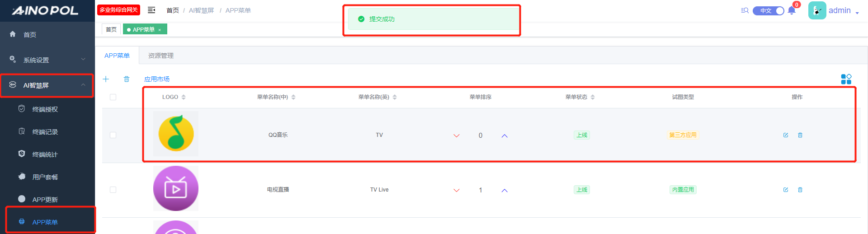Click the plus icon to add a menu
Screen dimensions: 868x234
click(x=106, y=79)
